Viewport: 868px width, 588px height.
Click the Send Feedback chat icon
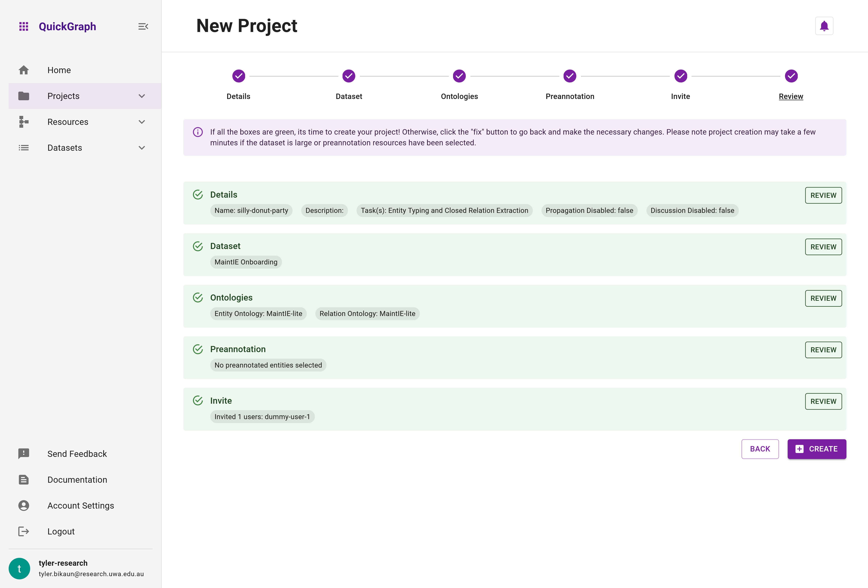(x=24, y=454)
